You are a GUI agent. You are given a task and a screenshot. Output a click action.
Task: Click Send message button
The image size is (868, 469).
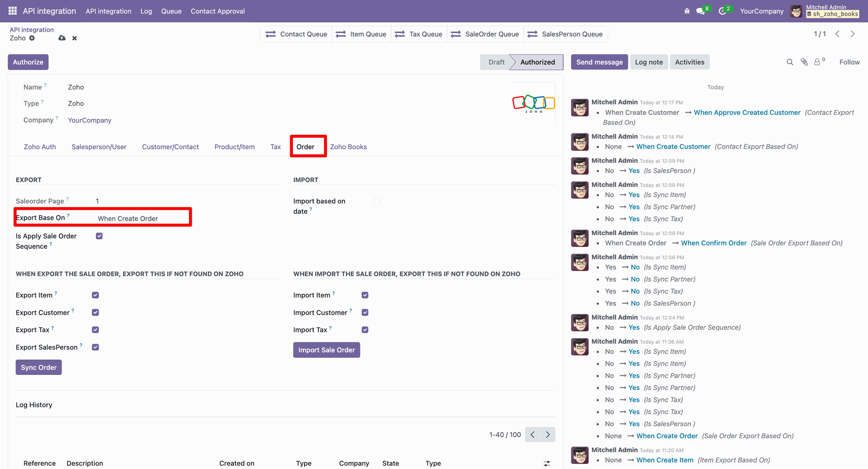(599, 62)
